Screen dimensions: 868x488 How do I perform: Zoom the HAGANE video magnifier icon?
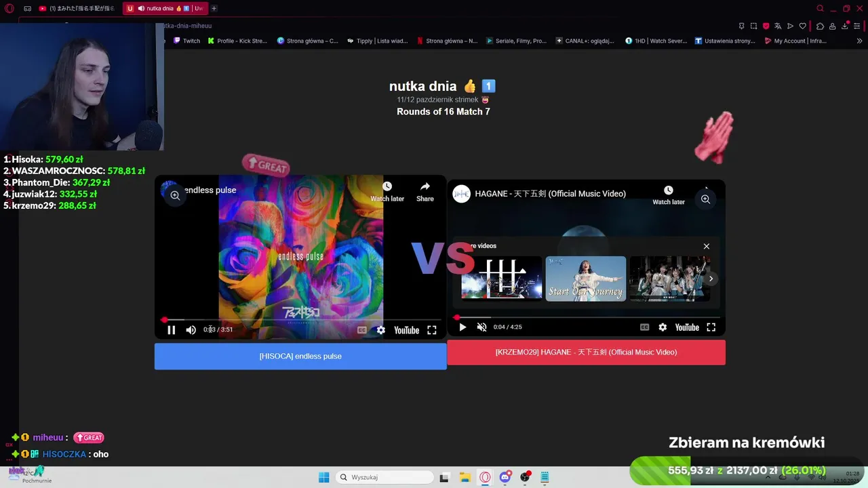705,199
